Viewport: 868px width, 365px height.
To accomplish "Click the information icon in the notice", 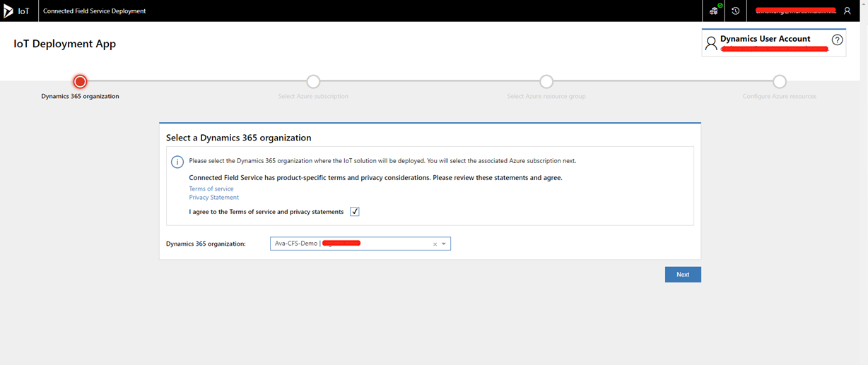I will click(177, 162).
